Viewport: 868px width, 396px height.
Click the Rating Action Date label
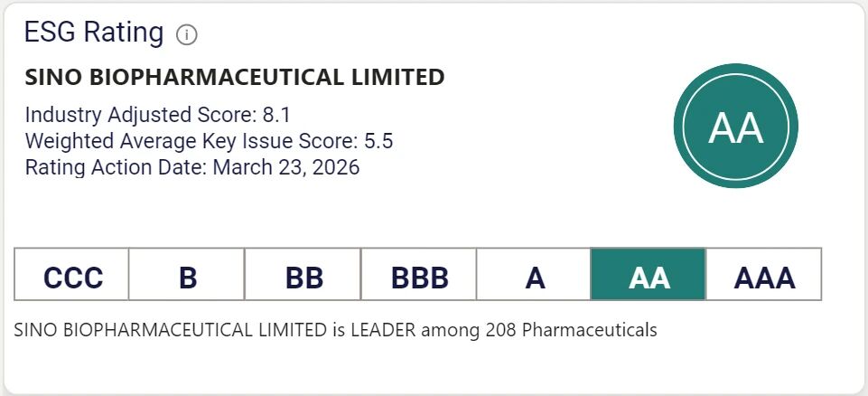(116, 167)
